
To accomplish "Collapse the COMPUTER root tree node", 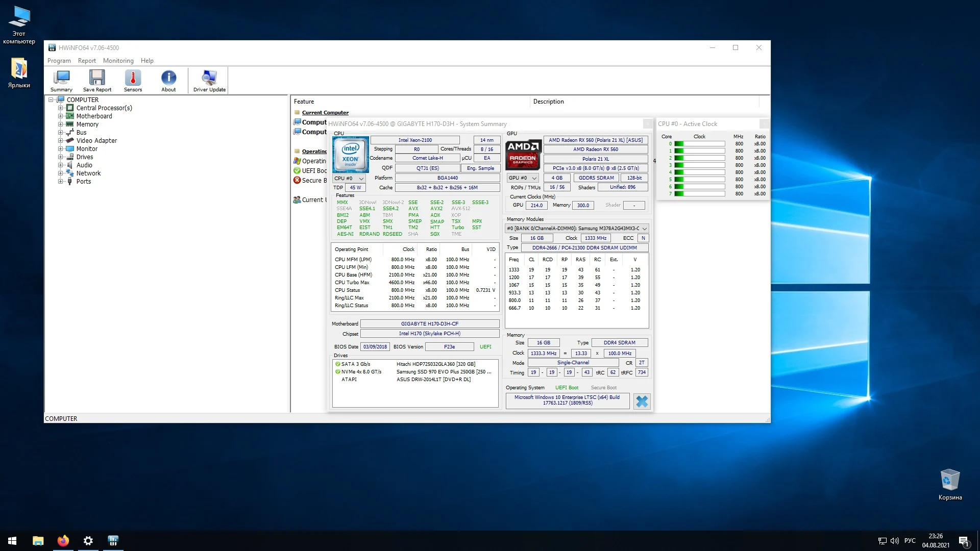I will click(x=51, y=100).
